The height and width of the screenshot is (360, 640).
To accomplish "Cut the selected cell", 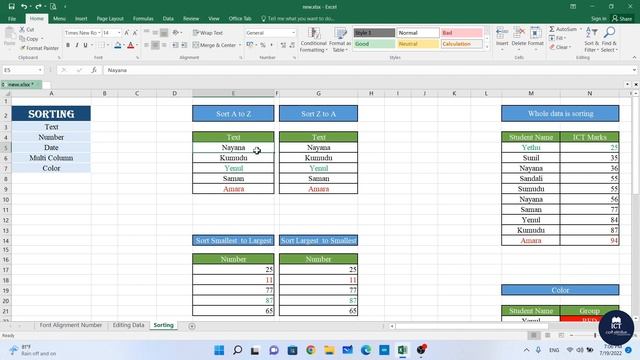I will pyautogui.click(x=27, y=30).
